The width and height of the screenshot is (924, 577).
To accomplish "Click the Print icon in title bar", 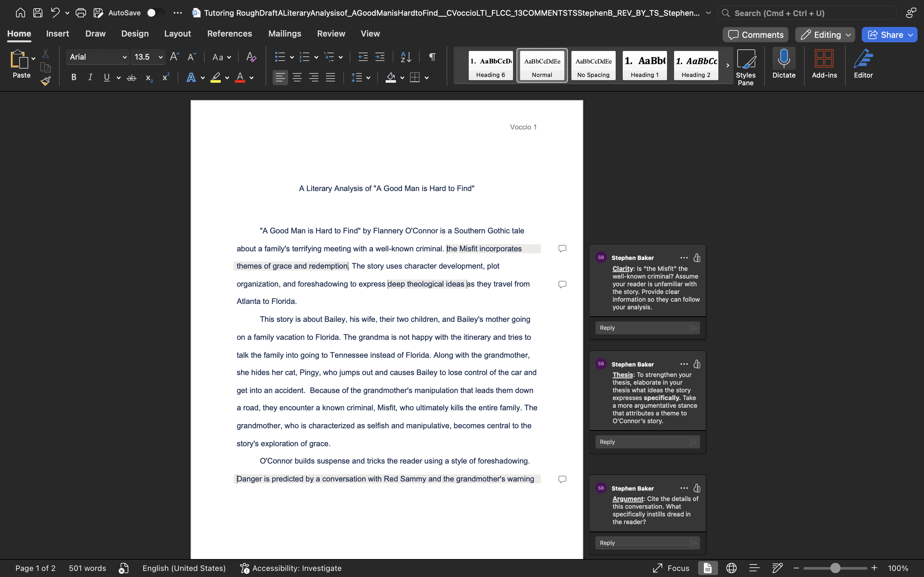I will 81,13.
